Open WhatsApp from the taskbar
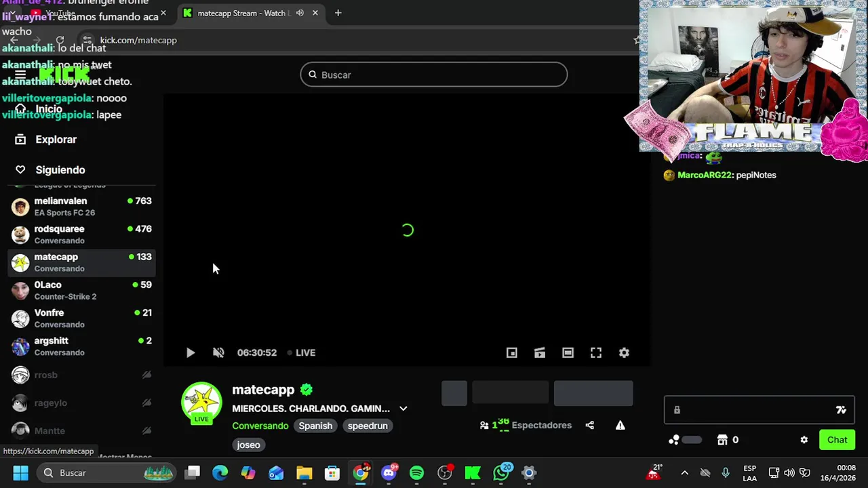 (x=501, y=472)
